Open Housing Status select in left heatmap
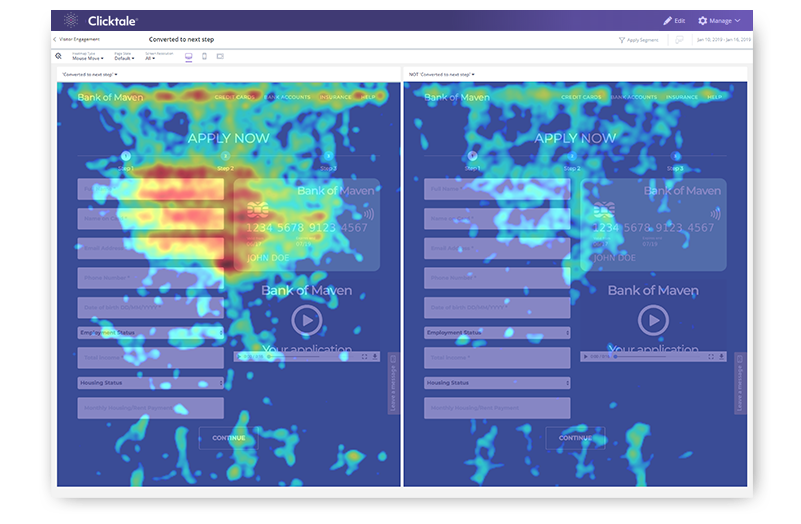801x524 pixels. (151, 383)
